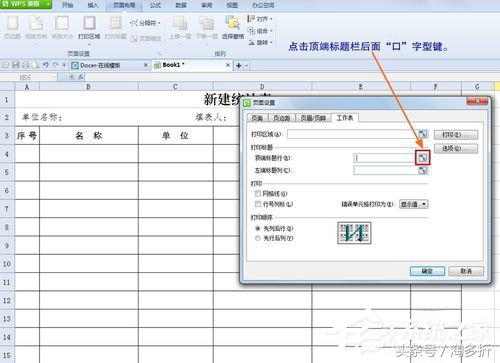
Task: Open the Name Box dropdown arrow
Action: tap(54, 77)
